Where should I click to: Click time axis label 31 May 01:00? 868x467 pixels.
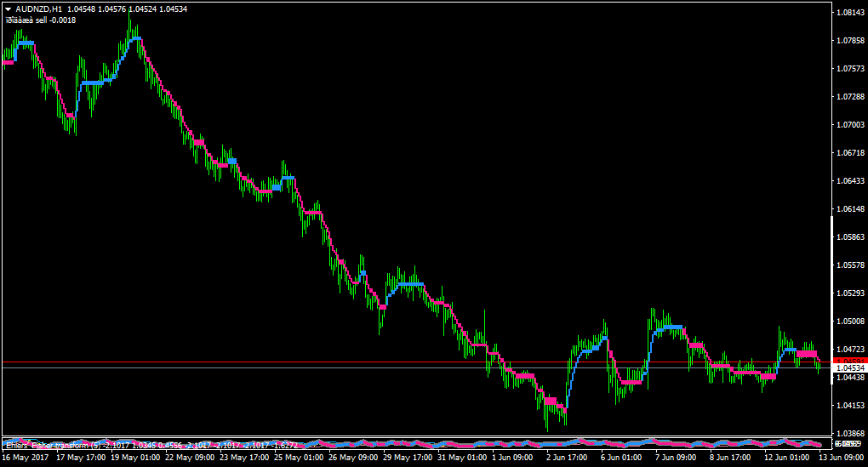pos(462,458)
